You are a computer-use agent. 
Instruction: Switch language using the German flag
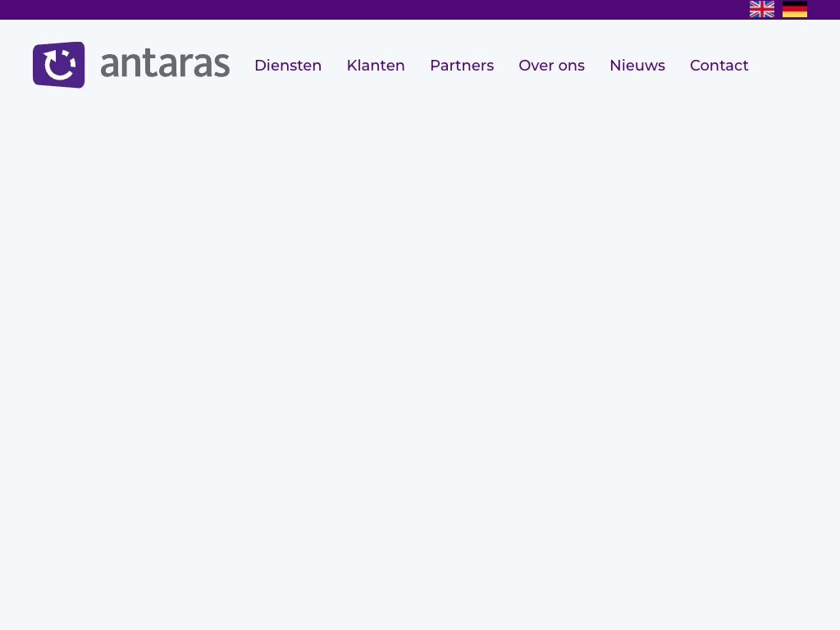click(794, 9)
